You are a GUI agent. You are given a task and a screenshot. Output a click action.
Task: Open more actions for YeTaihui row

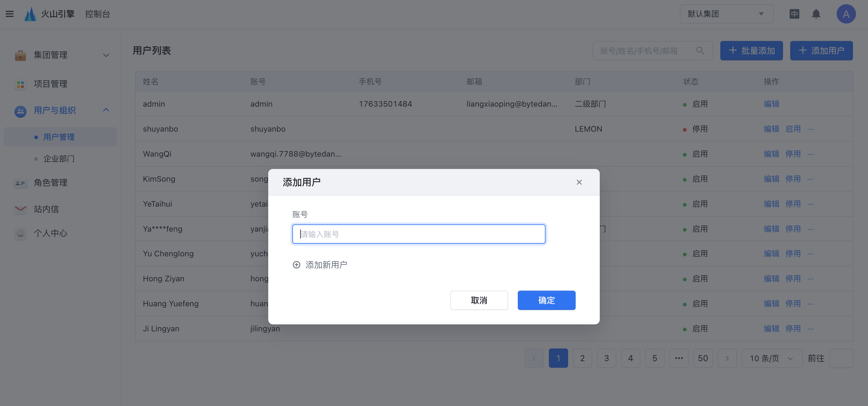point(810,204)
